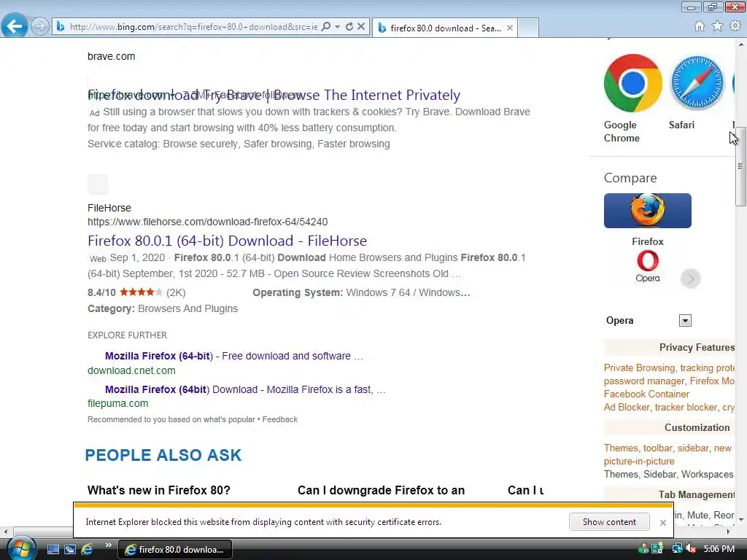Open 'Mozilla Firefox (64bit) Download' filepuma link
The width and height of the screenshot is (747, 560).
[245, 389]
